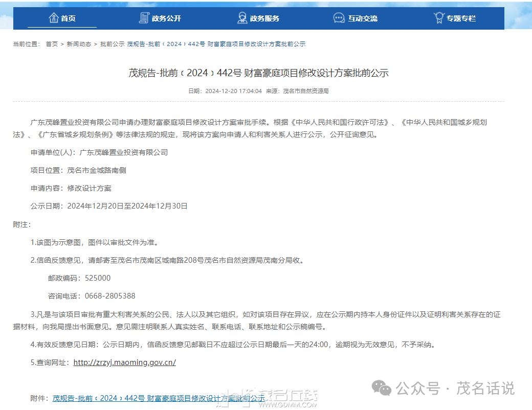532x410 pixels.
Task: Click the date text 2024-12-20 17:04:04
Action: tap(233, 91)
